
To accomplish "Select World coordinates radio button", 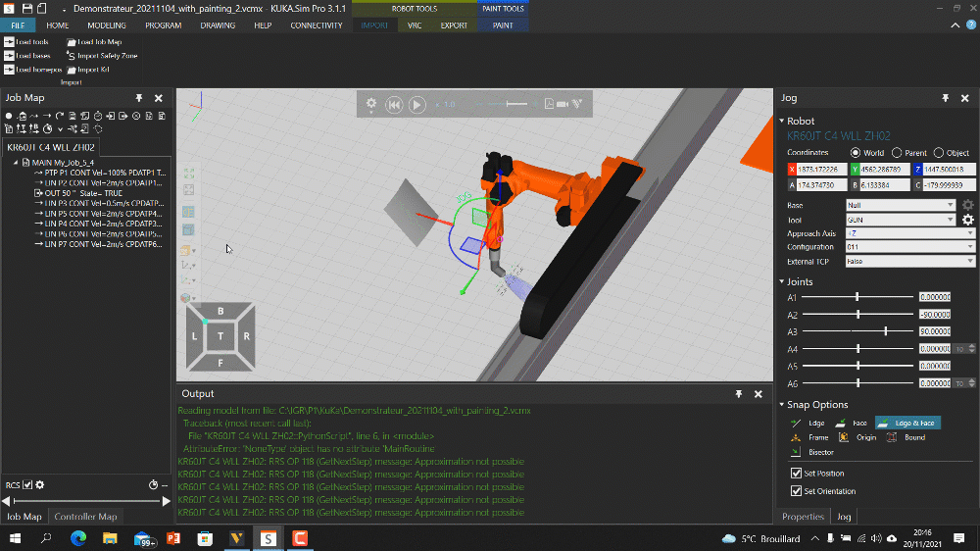I will pyautogui.click(x=855, y=153).
